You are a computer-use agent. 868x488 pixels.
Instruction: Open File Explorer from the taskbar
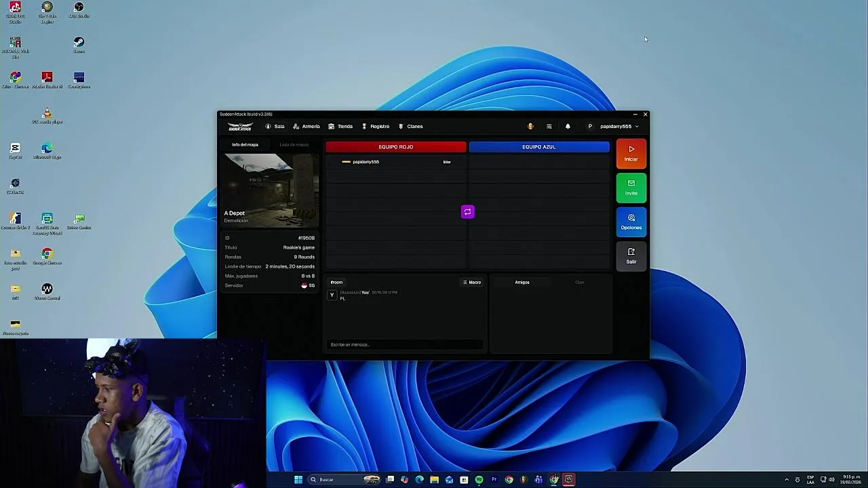(x=434, y=479)
